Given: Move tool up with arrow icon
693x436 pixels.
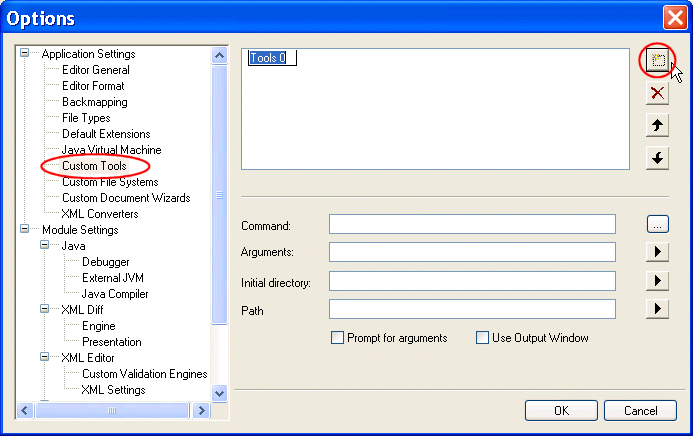Looking at the screenshot, I should tap(657, 126).
